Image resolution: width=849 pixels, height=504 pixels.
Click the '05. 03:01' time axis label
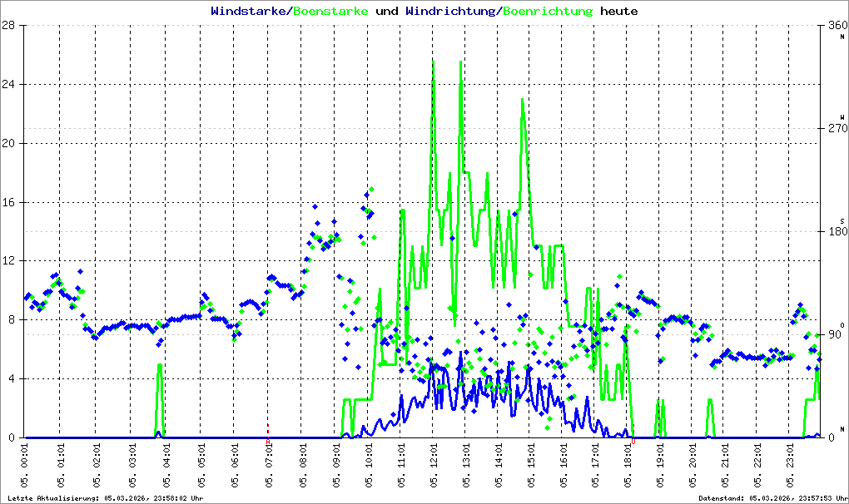pyautogui.click(x=132, y=466)
